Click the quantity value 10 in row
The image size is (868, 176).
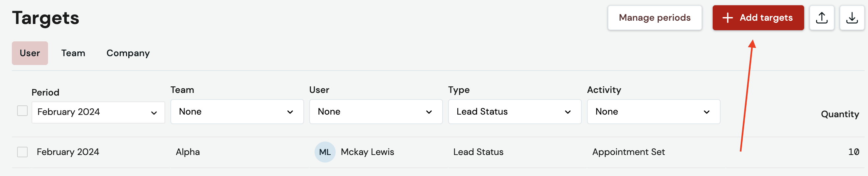(x=854, y=152)
